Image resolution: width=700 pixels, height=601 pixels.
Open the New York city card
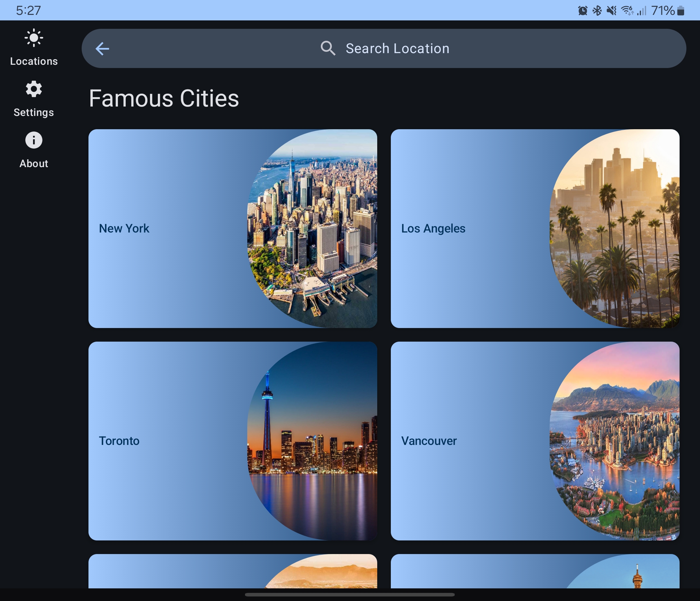coord(233,229)
